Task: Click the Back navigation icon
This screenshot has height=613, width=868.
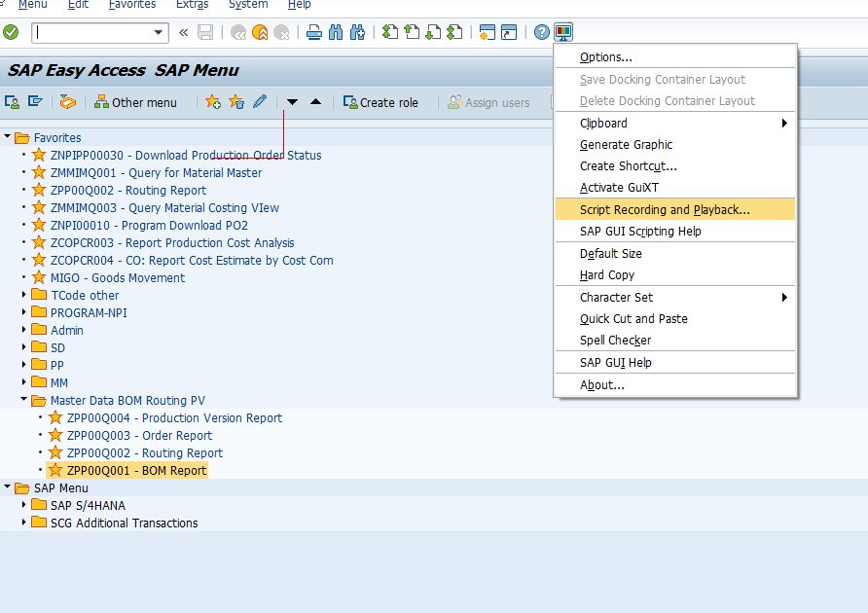Action: [x=238, y=33]
